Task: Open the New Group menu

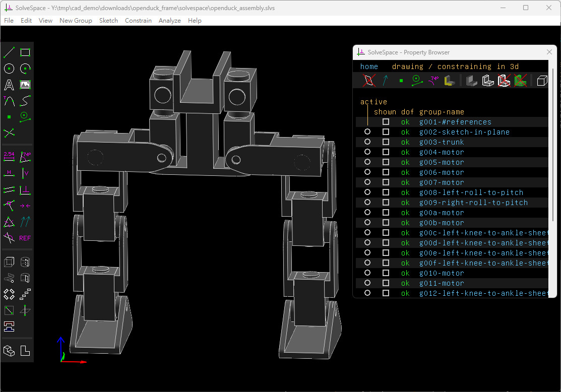Action: pos(76,21)
